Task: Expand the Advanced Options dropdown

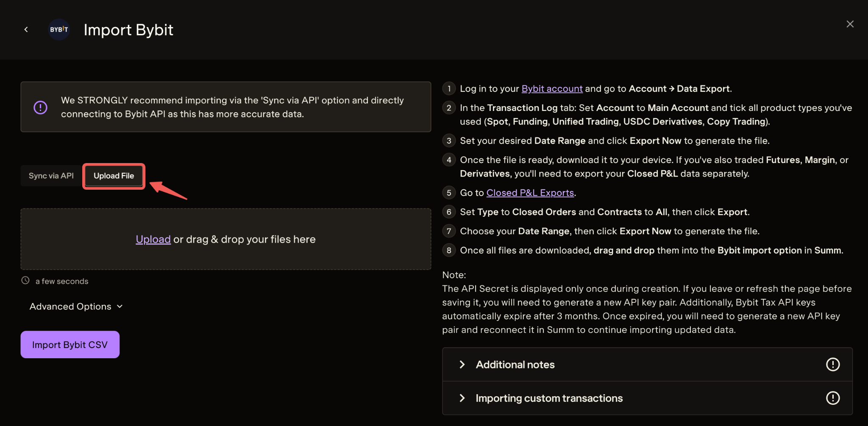Action: coord(71,307)
